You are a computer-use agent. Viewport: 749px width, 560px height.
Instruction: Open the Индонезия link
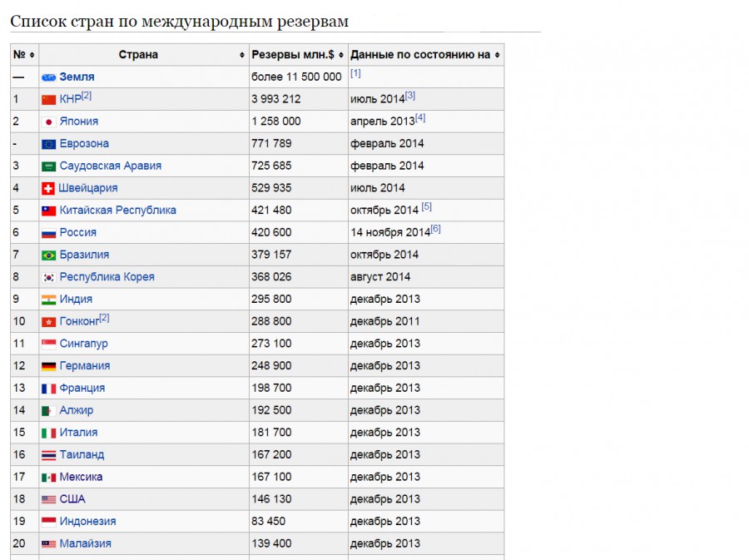click(87, 522)
